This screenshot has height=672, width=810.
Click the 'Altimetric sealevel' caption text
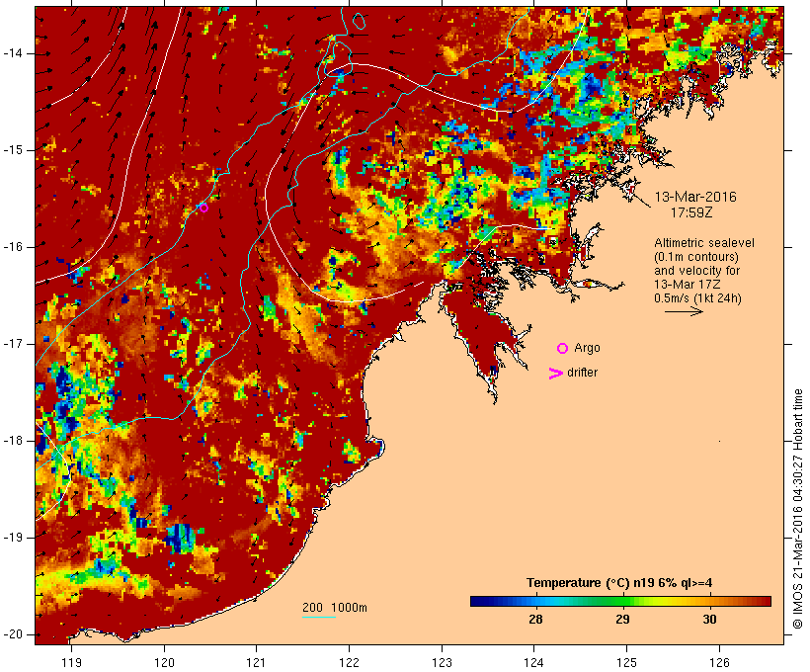[x=704, y=243]
